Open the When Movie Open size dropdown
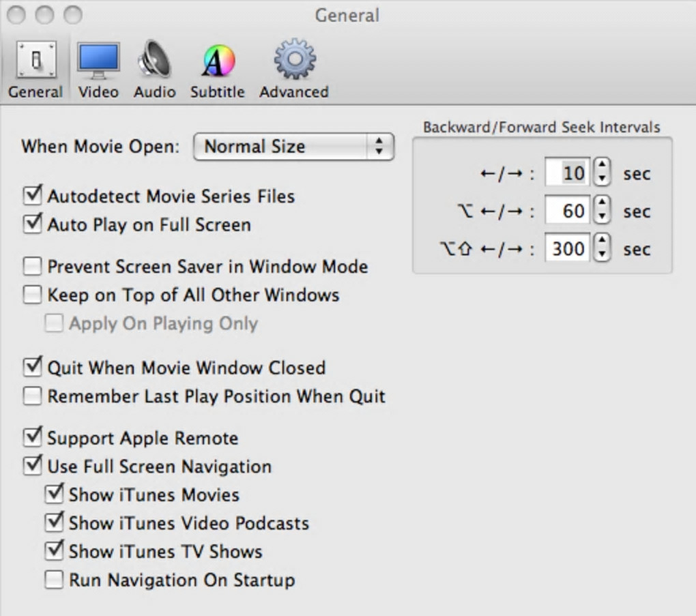The image size is (696, 616). (x=293, y=147)
